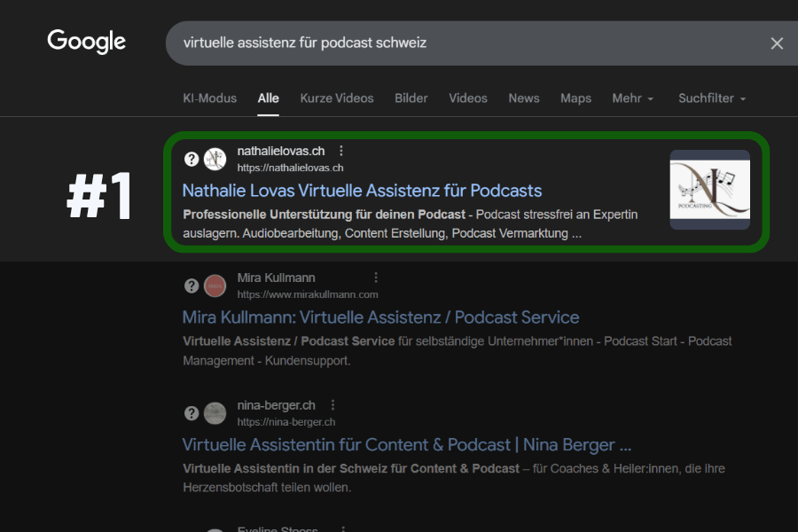Open Virtuelle Assistentin für Content & Podcast Nina Berger link
798x532 pixels.
point(407,444)
